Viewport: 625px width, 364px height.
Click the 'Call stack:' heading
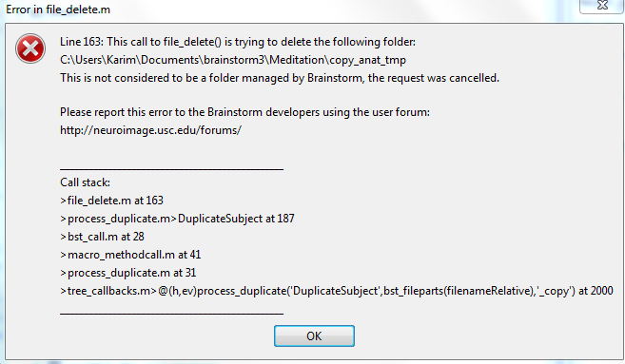85,182
